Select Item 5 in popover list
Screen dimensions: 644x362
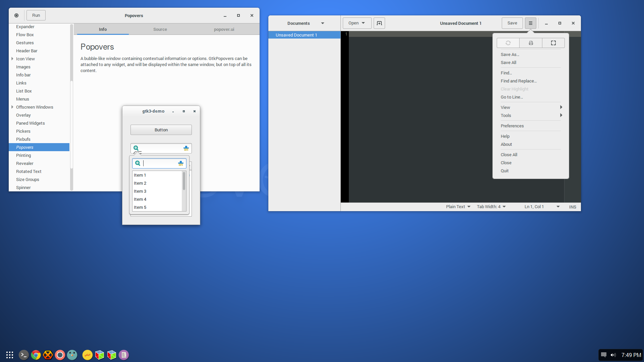tap(157, 207)
